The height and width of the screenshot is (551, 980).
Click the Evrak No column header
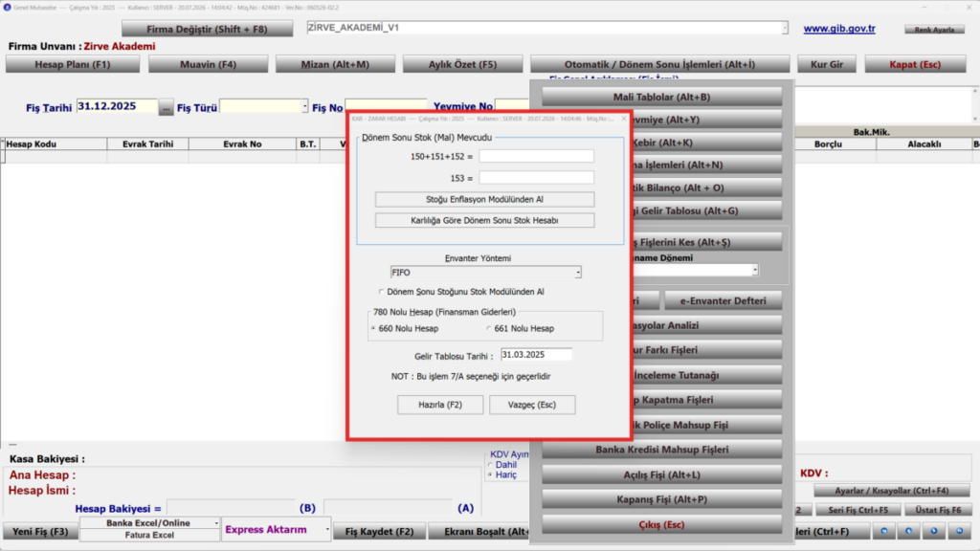pos(242,143)
